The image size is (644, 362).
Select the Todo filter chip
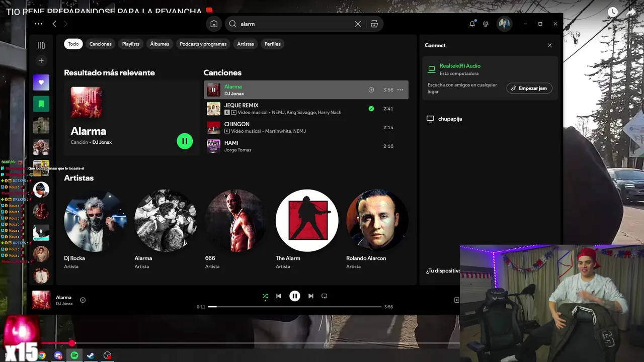pyautogui.click(x=73, y=44)
